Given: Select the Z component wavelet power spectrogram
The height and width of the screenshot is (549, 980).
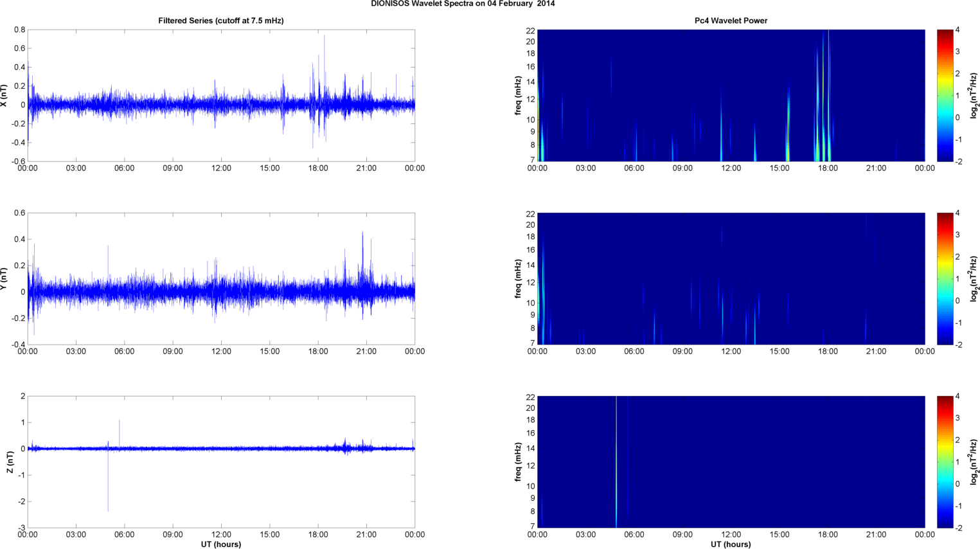Looking at the screenshot, I should tap(731, 462).
